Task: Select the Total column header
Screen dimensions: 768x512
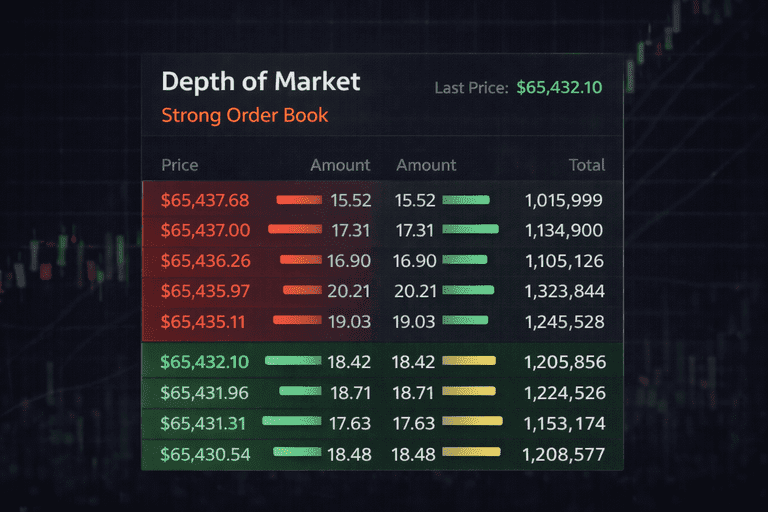Action: pyautogui.click(x=587, y=165)
